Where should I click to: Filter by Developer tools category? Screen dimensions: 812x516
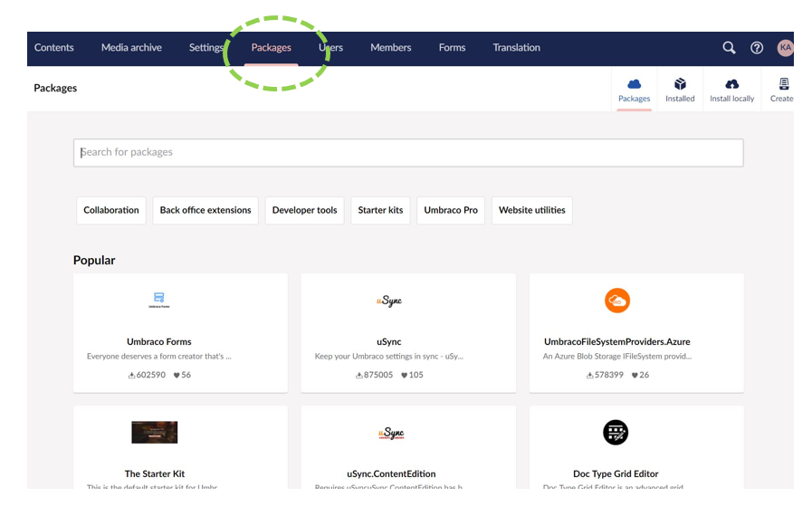coord(304,210)
